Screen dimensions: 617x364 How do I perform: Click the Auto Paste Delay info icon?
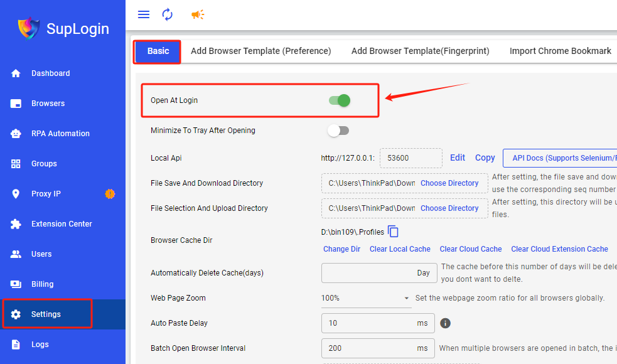(x=446, y=323)
